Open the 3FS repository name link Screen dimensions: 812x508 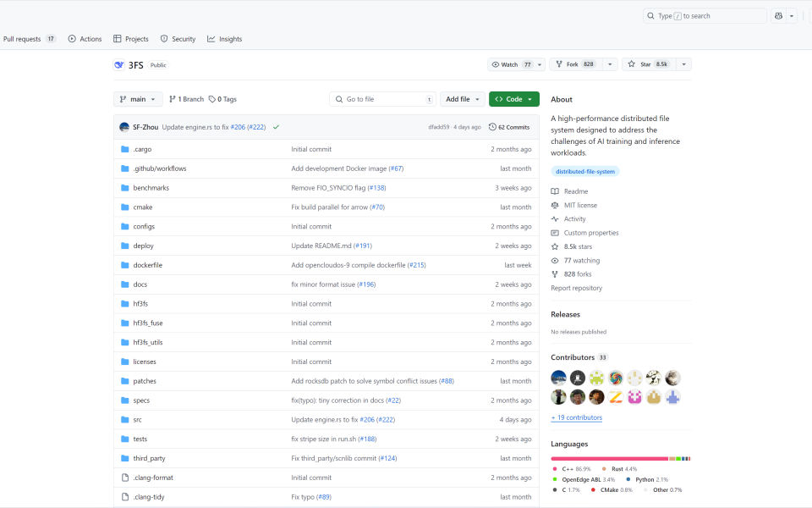coord(135,65)
